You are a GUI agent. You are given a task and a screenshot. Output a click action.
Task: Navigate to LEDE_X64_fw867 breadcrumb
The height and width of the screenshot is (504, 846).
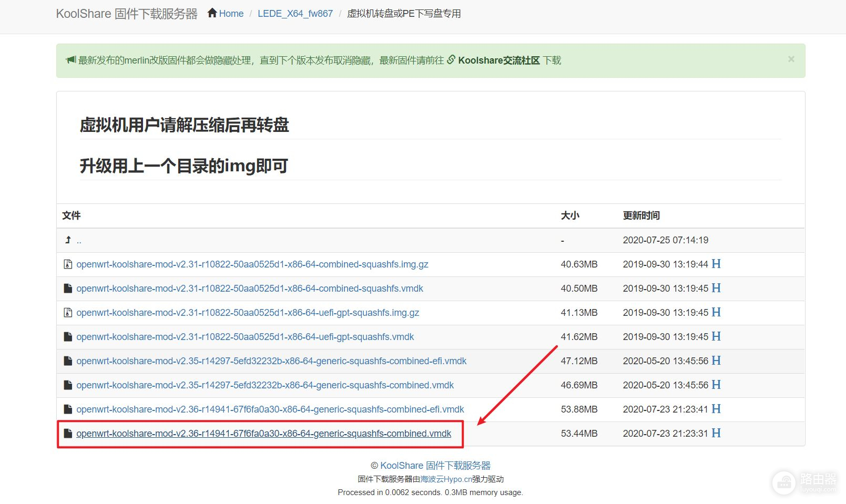[295, 14]
